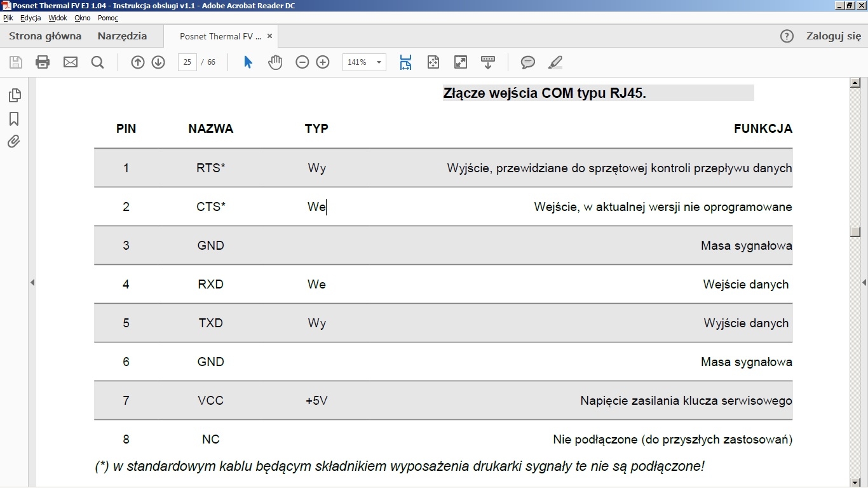Go to the next page with the down arrow
Viewport: 868px width, 488px height.
[158, 62]
